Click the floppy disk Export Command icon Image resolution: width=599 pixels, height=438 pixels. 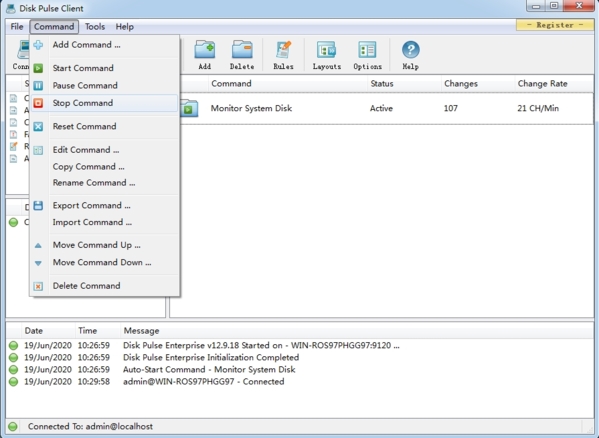[38, 205]
